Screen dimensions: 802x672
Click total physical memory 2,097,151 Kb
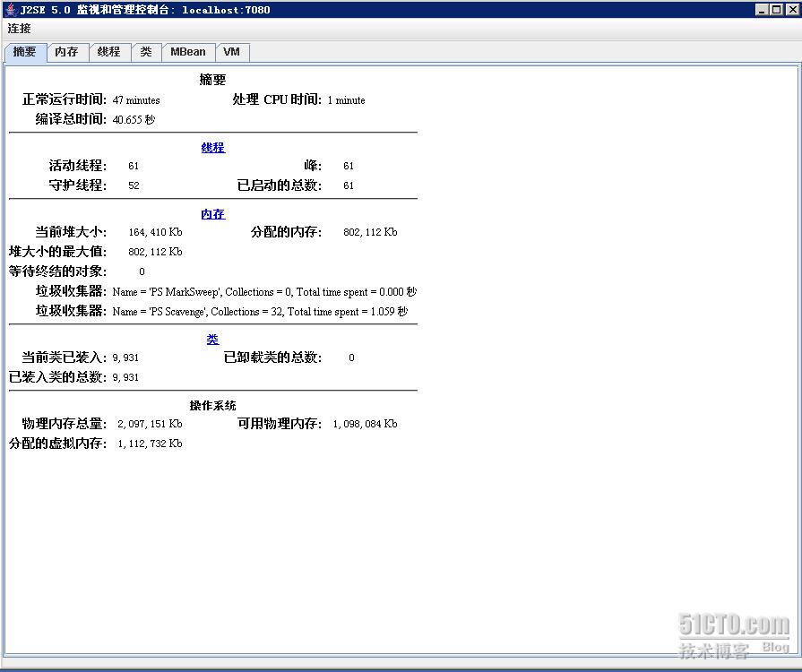(150, 424)
